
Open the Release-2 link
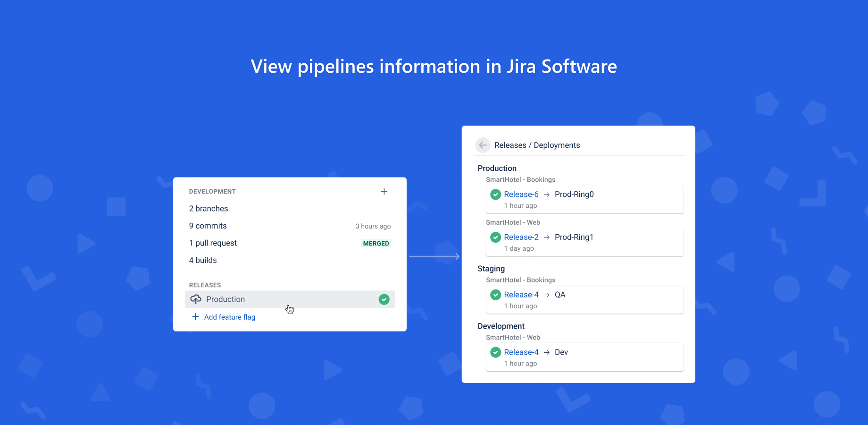(x=521, y=237)
